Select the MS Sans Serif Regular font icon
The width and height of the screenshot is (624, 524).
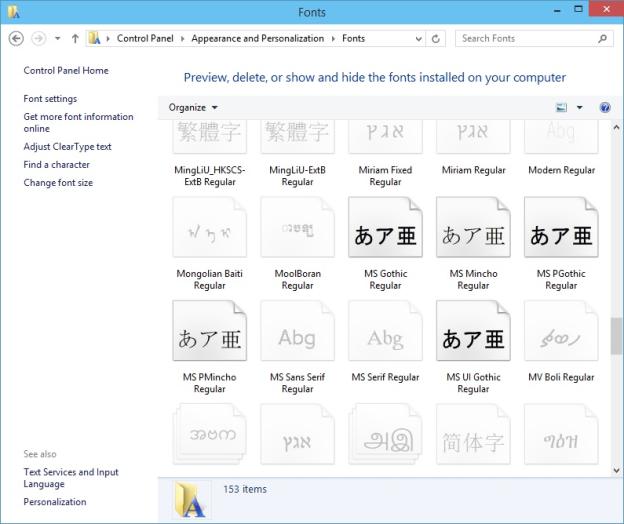pos(297,331)
